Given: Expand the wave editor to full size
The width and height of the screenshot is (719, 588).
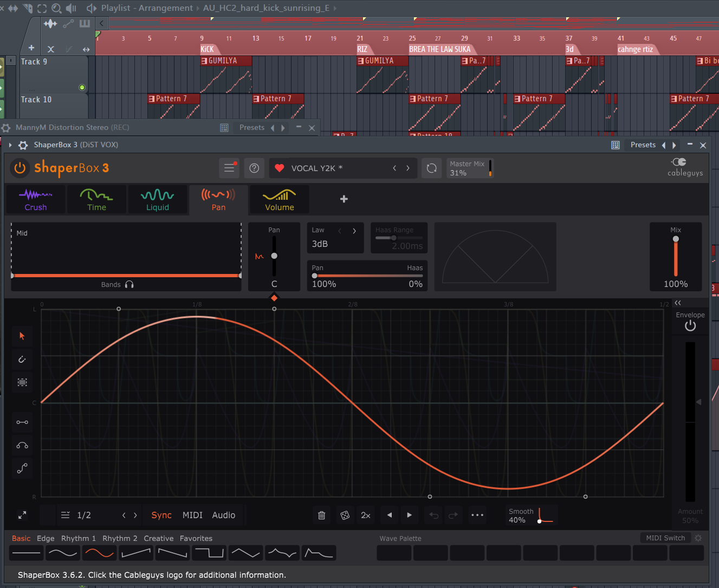Looking at the screenshot, I should 22,515.
